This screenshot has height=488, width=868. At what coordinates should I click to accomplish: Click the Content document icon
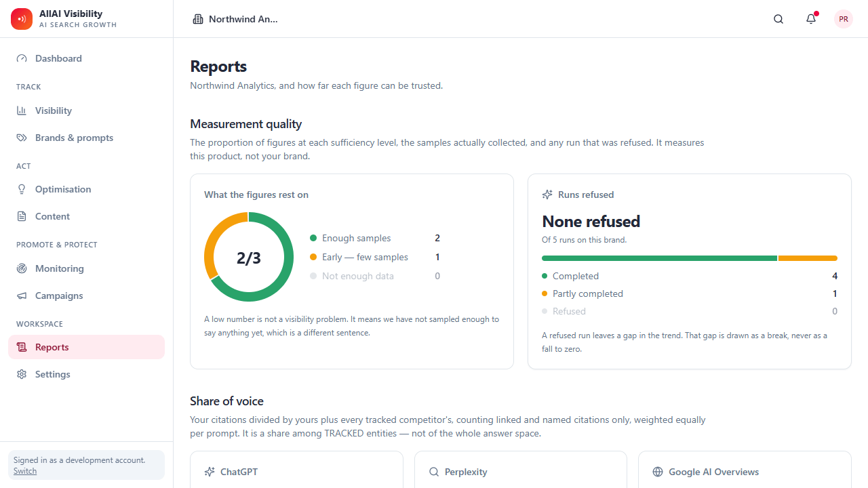[22, 216]
